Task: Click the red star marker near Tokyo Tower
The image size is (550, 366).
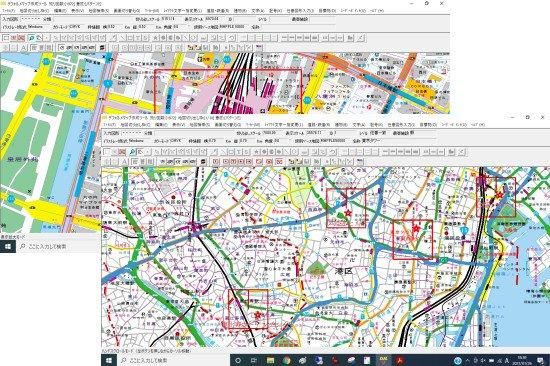Action: [416, 229]
